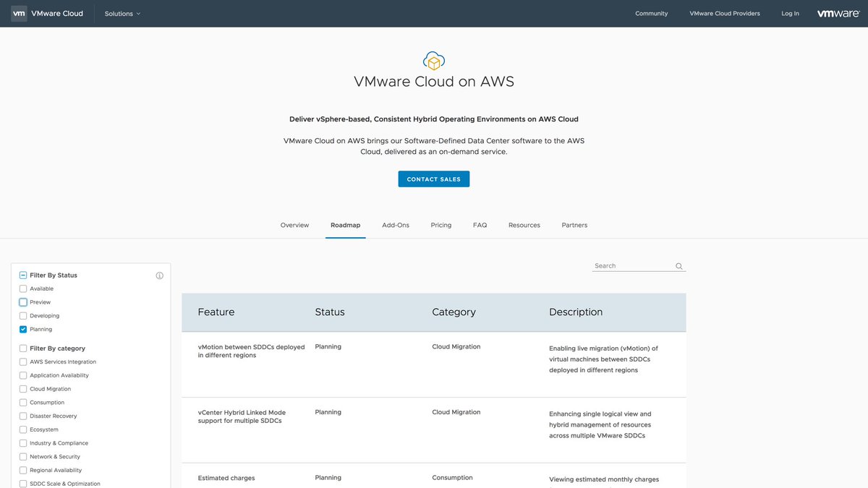The height and width of the screenshot is (488, 868).
Task: Uncheck the Planning status filter
Action: [23, 330]
